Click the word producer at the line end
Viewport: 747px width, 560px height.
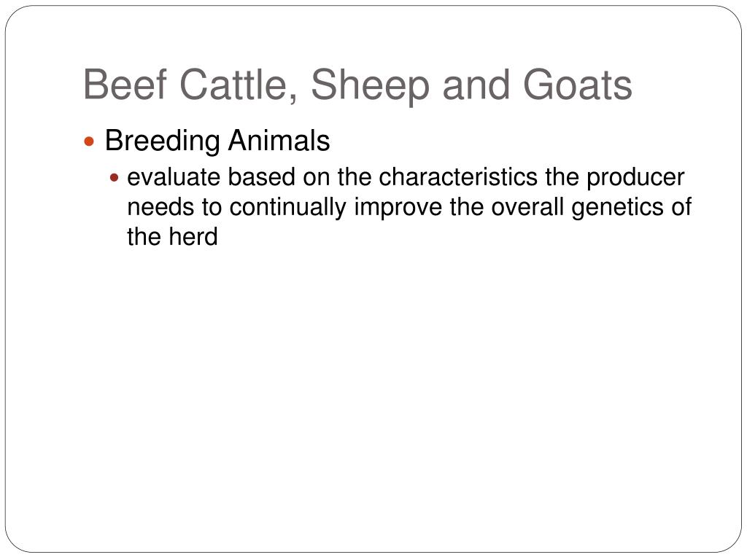click(635, 179)
